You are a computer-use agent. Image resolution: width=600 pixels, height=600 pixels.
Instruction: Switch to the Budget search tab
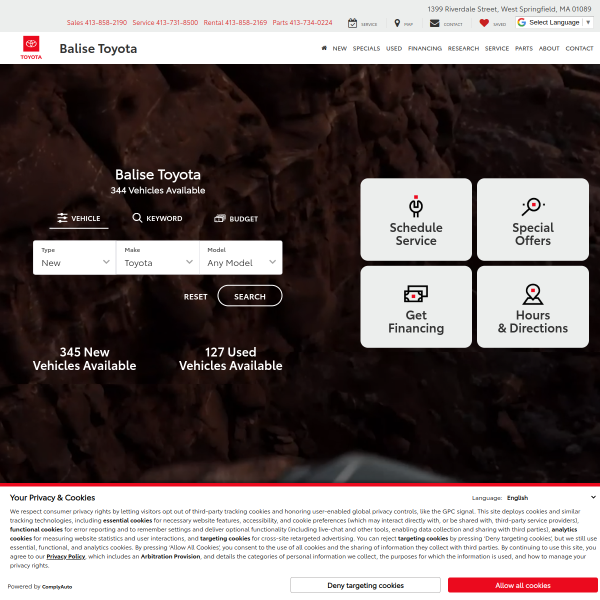[x=236, y=218]
